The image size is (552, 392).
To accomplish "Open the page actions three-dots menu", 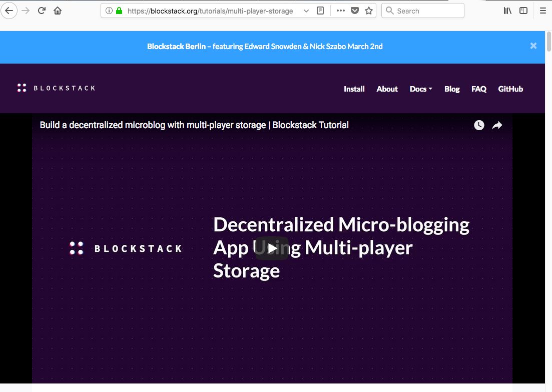I will tap(340, 11).
